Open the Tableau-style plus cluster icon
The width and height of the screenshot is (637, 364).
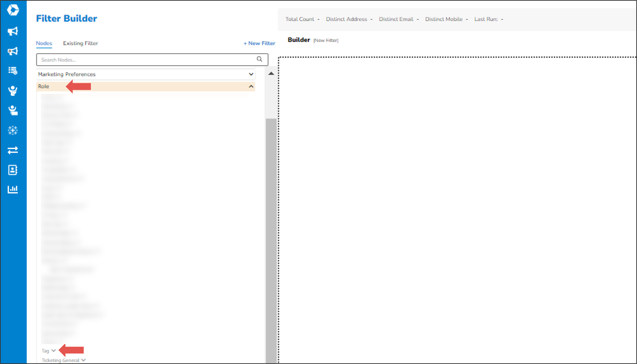pos(13,130)
